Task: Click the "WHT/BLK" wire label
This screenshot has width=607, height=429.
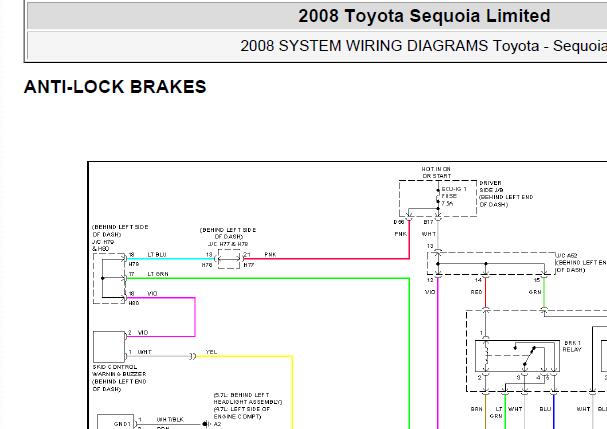Action: (170, 420)
